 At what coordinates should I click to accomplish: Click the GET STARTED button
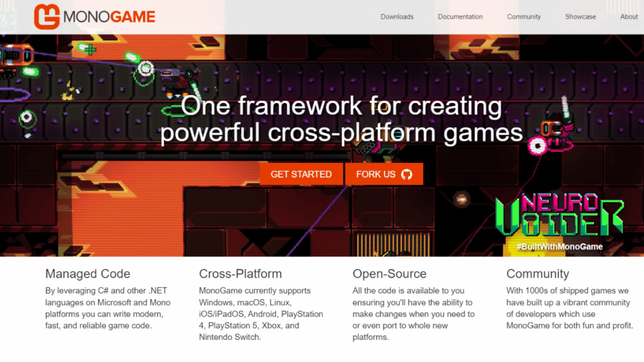(301, 174)
